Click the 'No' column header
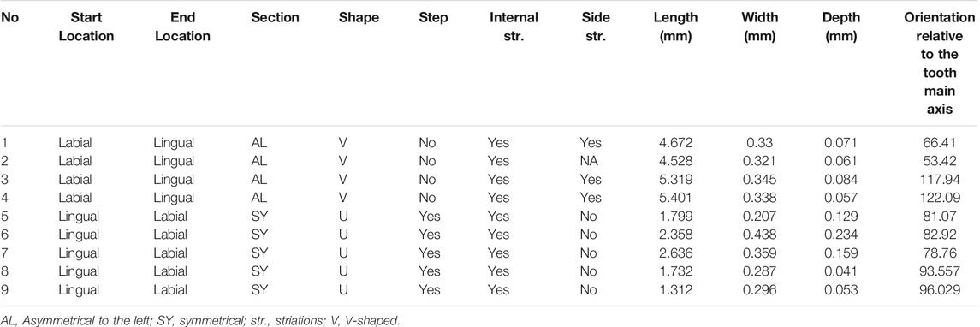The image size is (980, 327). pos(10,17)
